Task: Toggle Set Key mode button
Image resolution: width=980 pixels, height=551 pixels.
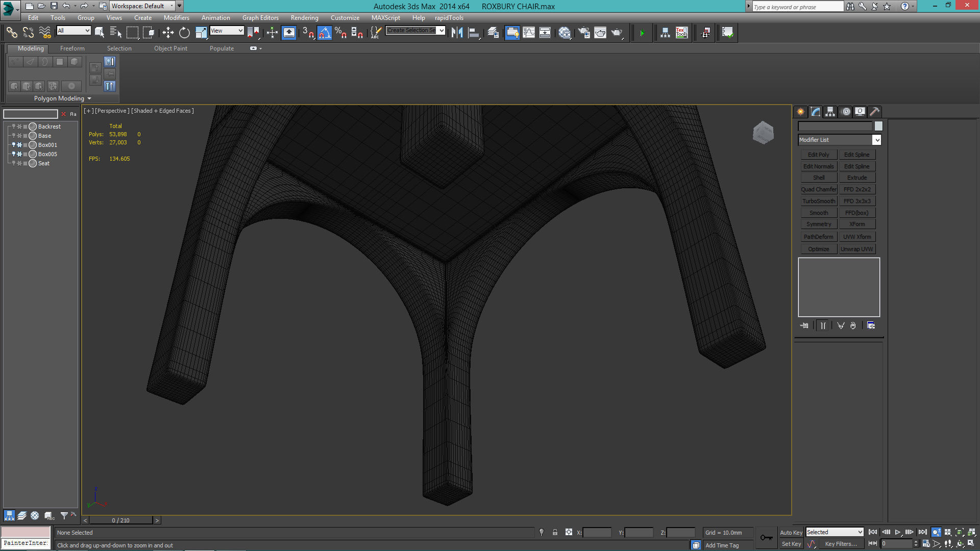Action: coord(791,544)
